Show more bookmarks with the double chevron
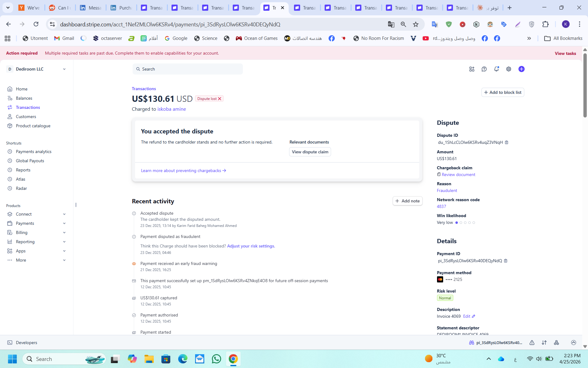 pyautogui.click(x=529, y=38)
